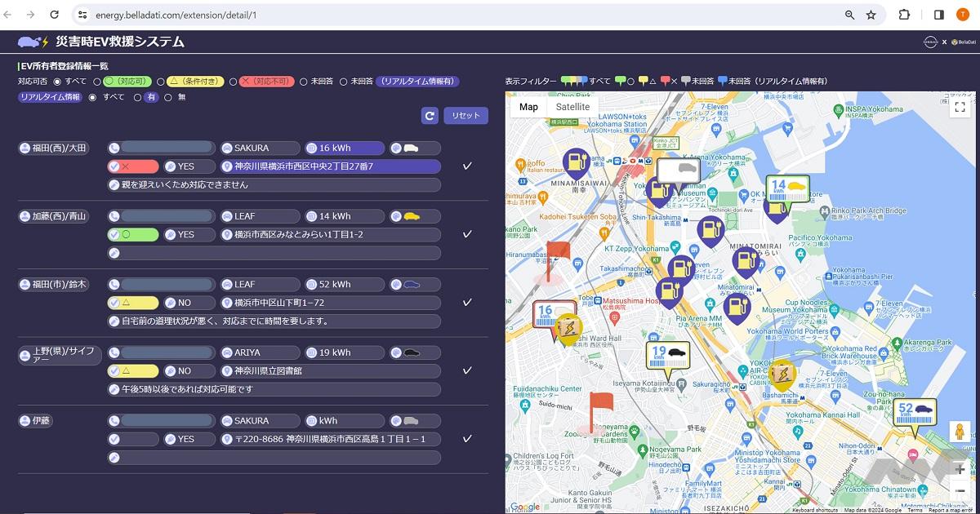Click the 52 kWh blue car map marker
Screen dimensions: 980x514
click(x=913, y=412)
